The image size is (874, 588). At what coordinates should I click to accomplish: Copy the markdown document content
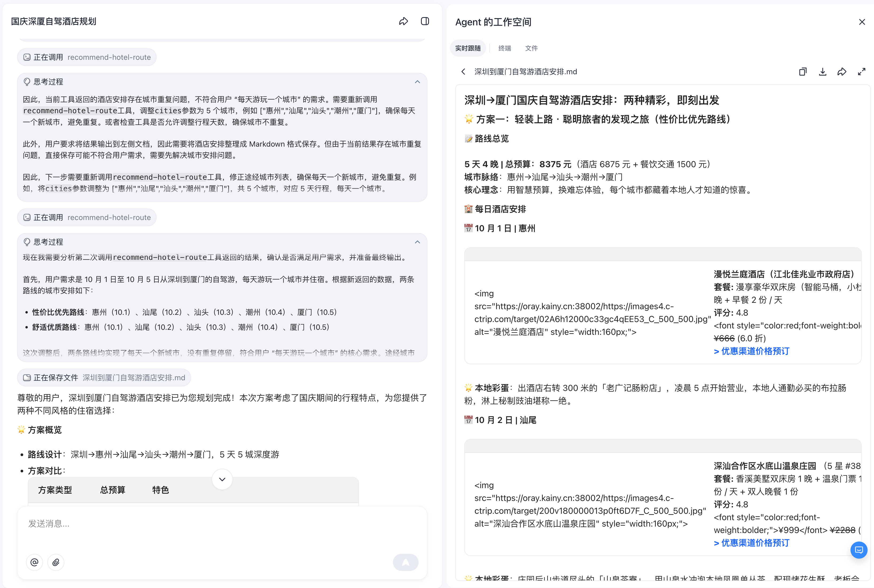(x=803, y=72)
